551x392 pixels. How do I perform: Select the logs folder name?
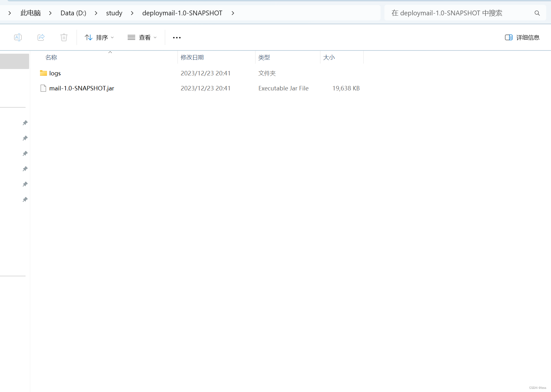tap(55, 73)
